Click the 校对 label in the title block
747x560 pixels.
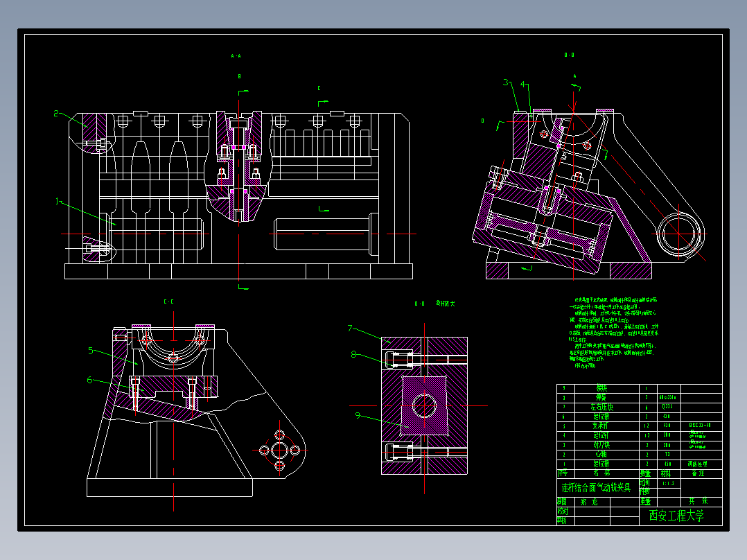pyautogui.click(x=563, y=511)
